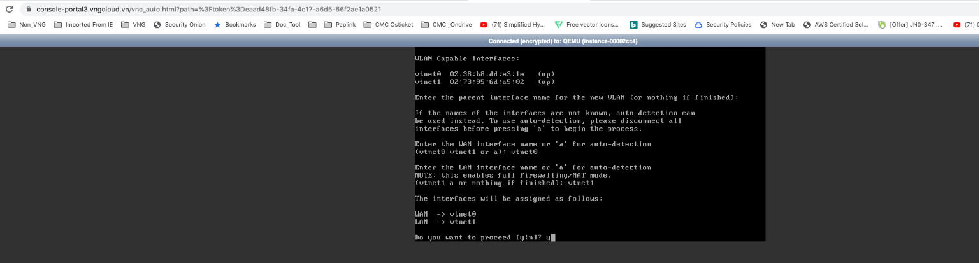The width and height of the screenshot is (980, 263).
Task: Open the Suggested Sites Bing bookmark
Action: point(658,25)
